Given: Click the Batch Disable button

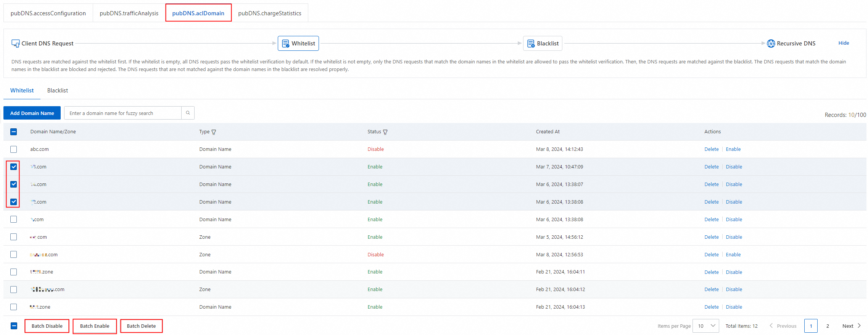Looking at the screenshot, I should [47, 326].
